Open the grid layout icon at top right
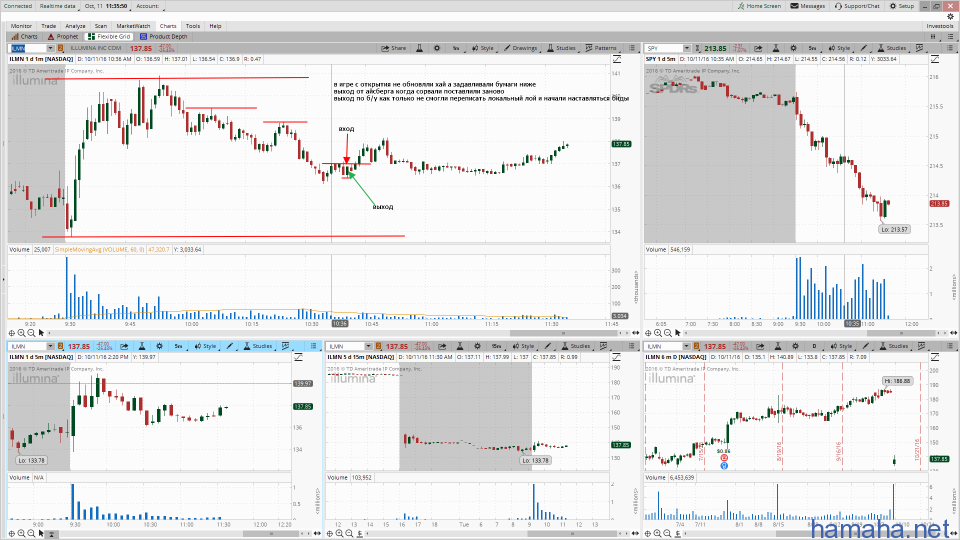The height and width of the screenshot is (540, 960). (x=933, y=37)
